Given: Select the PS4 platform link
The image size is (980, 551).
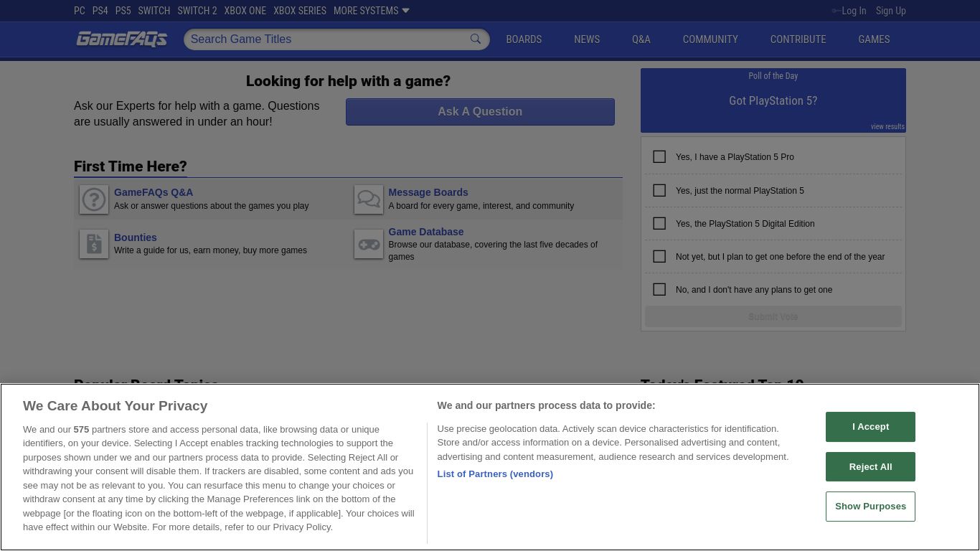Looking at the screenshot, I should pyautogui.click(x=100, y=11).
